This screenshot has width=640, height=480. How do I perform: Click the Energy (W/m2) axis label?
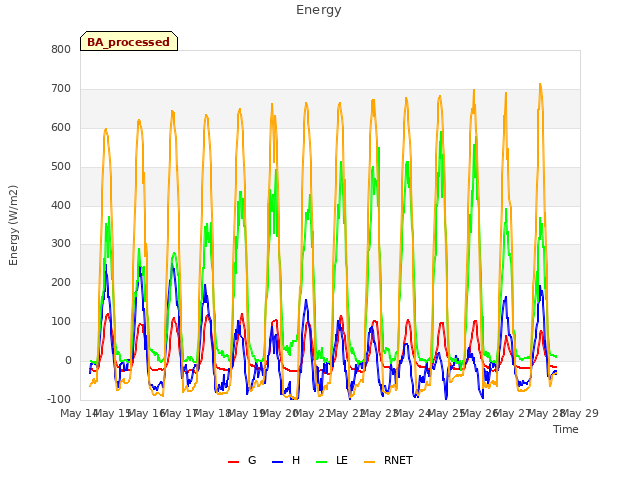(x=13, y=225)
